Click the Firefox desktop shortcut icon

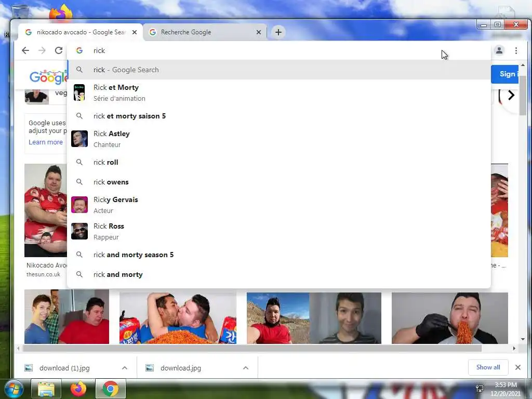(60, 12)
